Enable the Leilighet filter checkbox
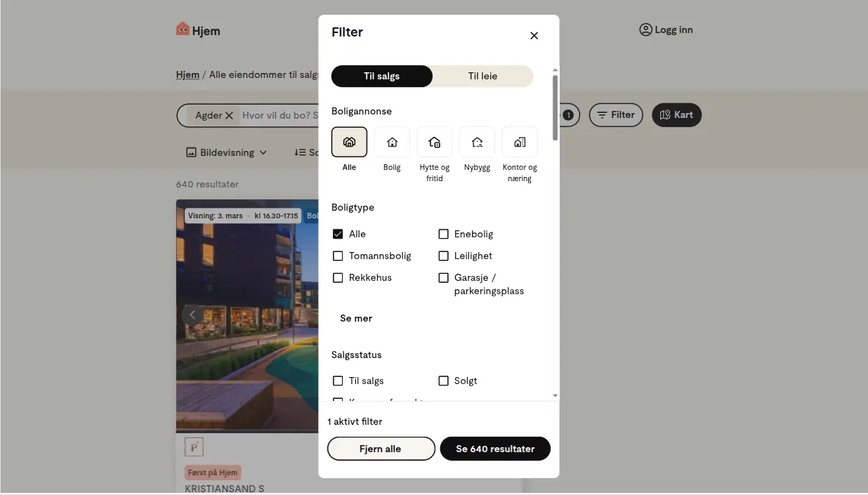This screenshot has width=868, height=495. (x=443, y=256)
